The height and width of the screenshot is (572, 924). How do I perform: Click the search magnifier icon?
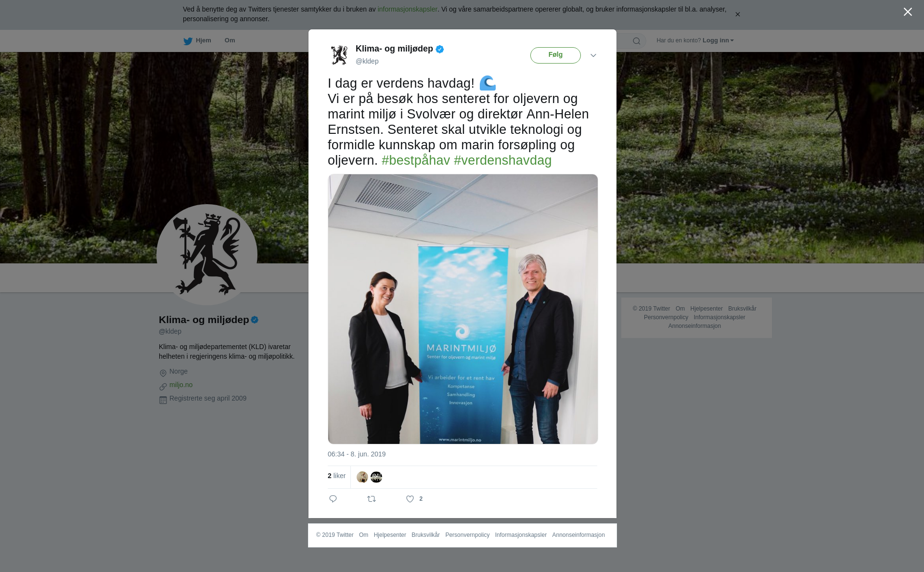[x=637, y=41]
